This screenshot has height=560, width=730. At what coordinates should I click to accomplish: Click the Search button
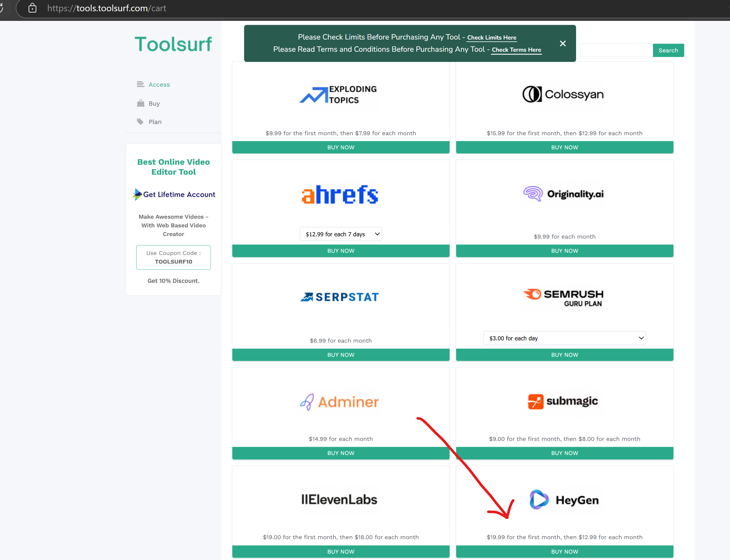click(668, 50)
